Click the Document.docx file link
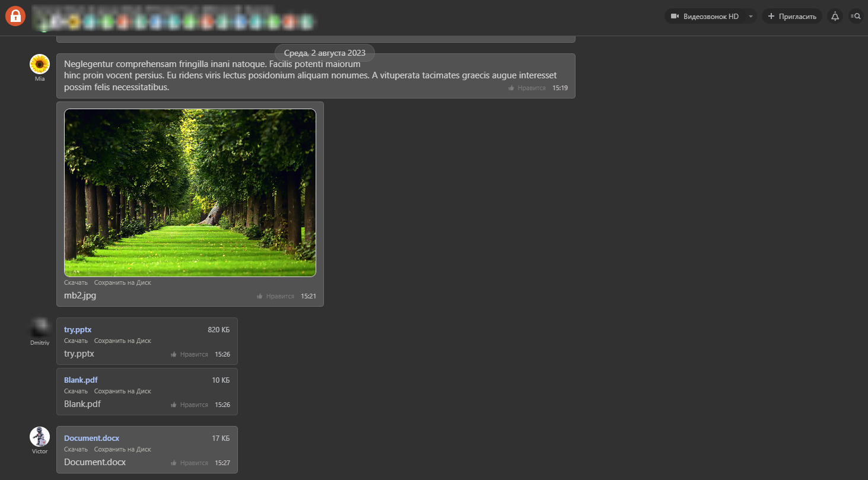Image resolution: width=868 pixels, height=480 pixels. (91, 438)
